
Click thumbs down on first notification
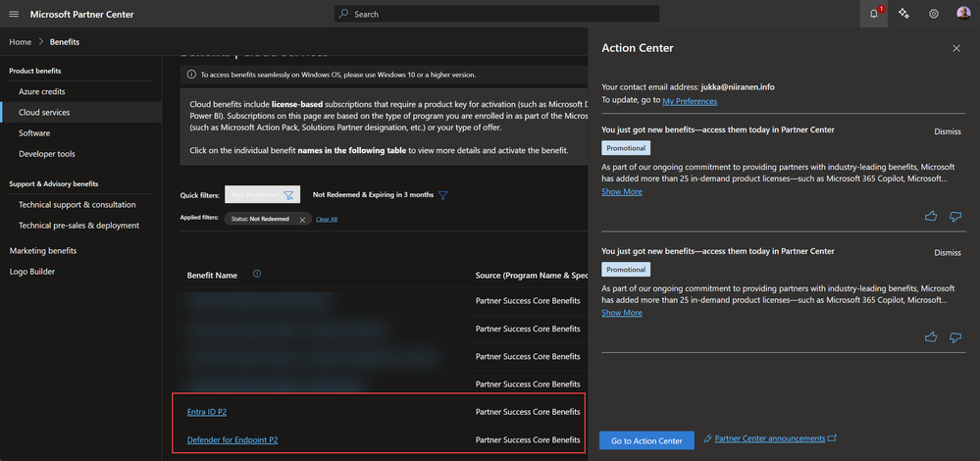pos(955,217)
